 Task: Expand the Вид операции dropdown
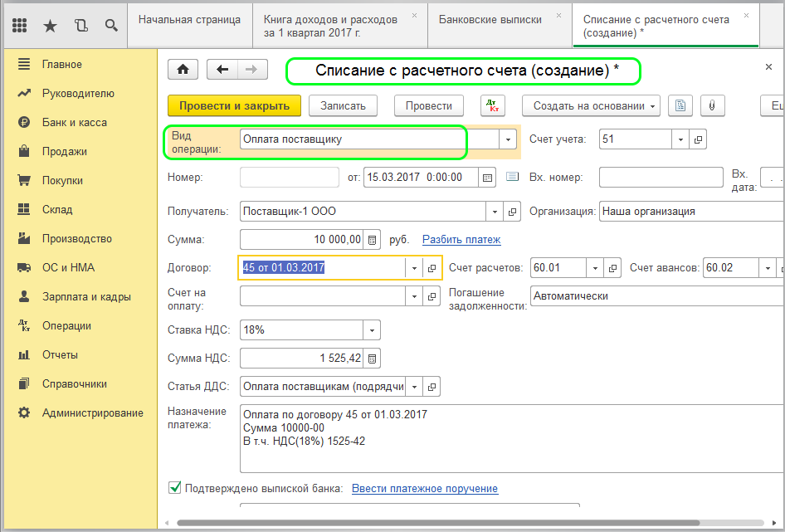point(509,139)
